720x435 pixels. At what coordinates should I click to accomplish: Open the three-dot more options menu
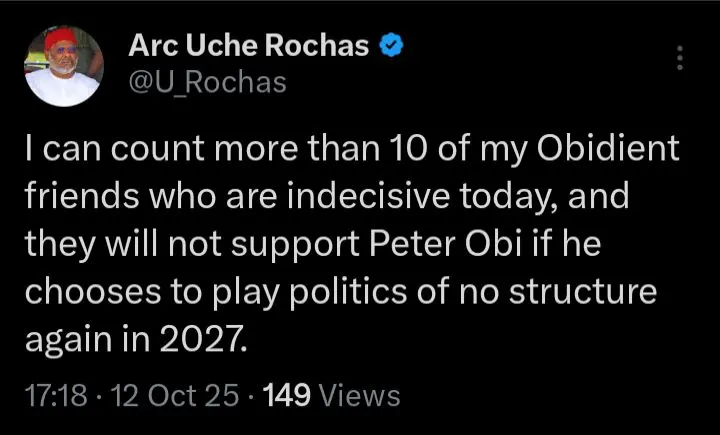point(680,57)
